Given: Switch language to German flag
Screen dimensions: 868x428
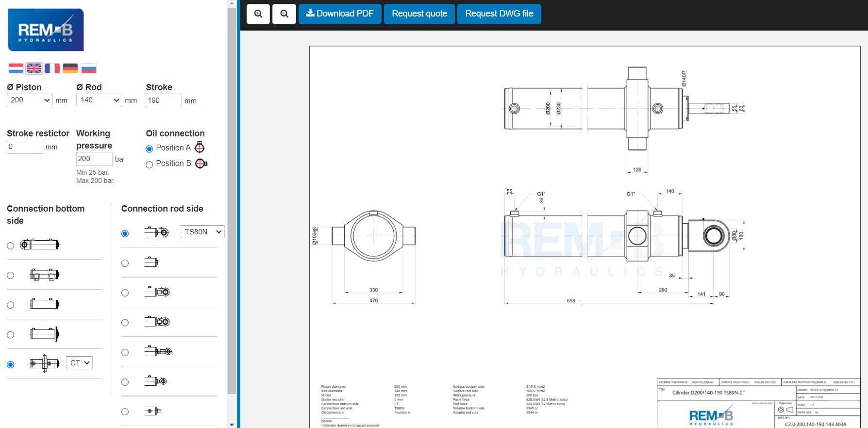Looking at the screenshot, I should 70,68.
